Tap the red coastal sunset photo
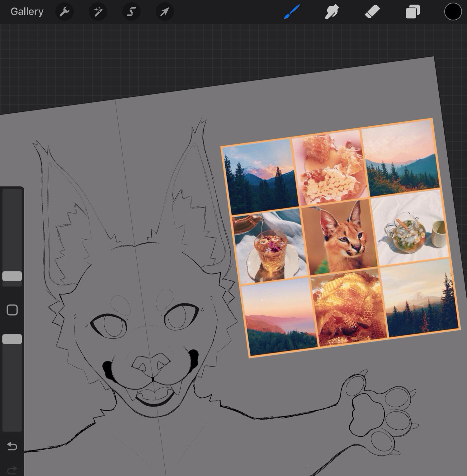The width and height of the screenshot is (467, 476). click(279, 317)
